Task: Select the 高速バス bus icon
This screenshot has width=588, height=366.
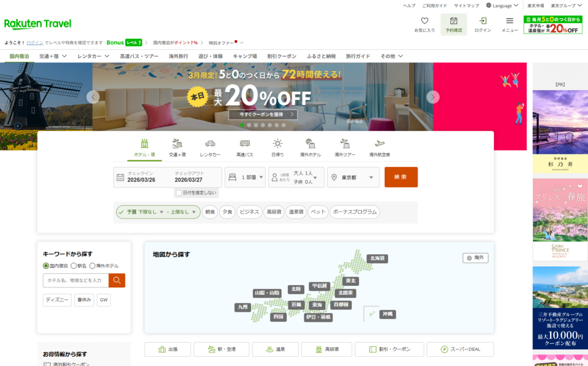Action: pos(245,144)
